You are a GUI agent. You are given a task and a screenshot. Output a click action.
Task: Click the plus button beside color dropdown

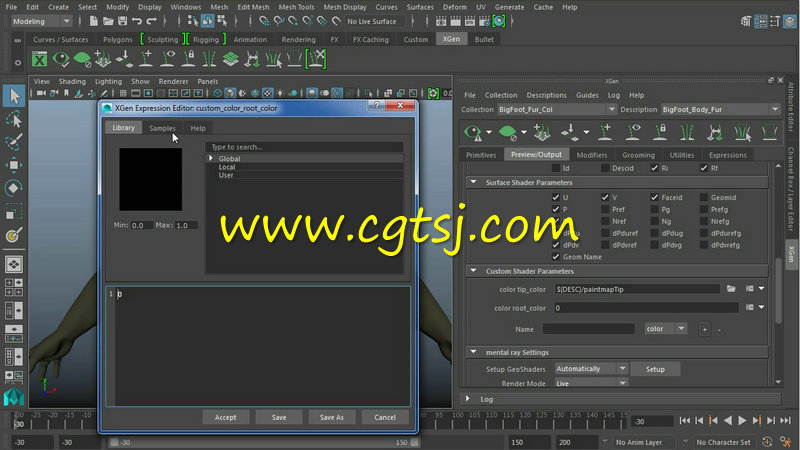coord(705,329)
